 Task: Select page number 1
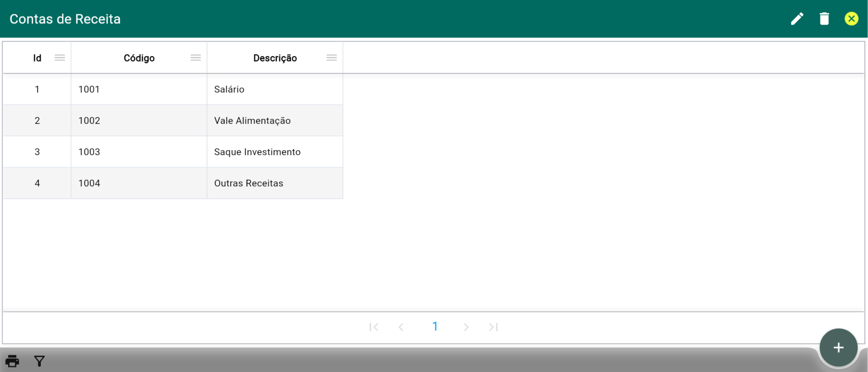(435, 326)
